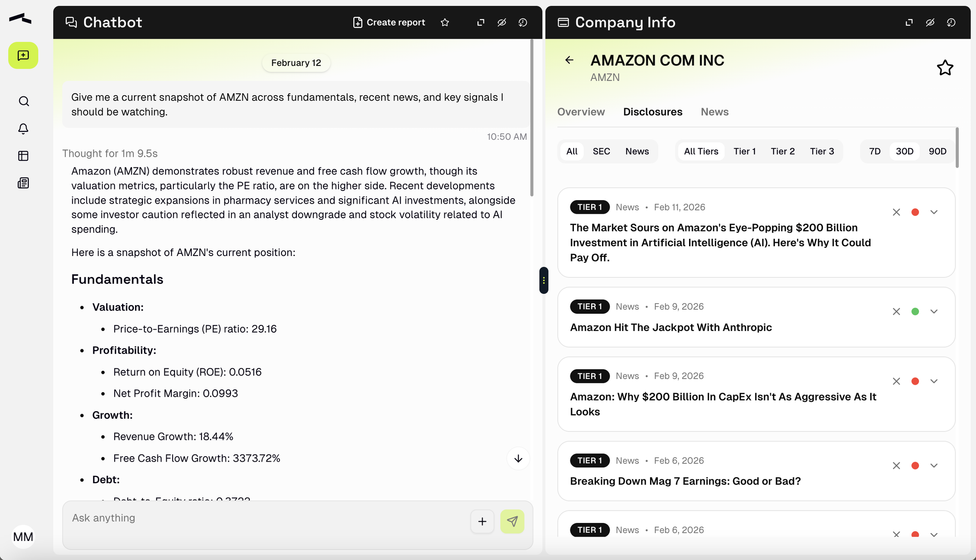
Task: Click the table layout sidebar icon
Action: [23, 156]
